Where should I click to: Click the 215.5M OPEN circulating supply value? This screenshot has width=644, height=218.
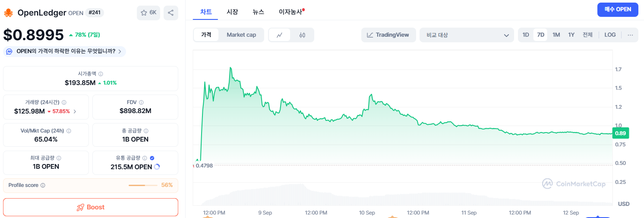tap(131, 167)
